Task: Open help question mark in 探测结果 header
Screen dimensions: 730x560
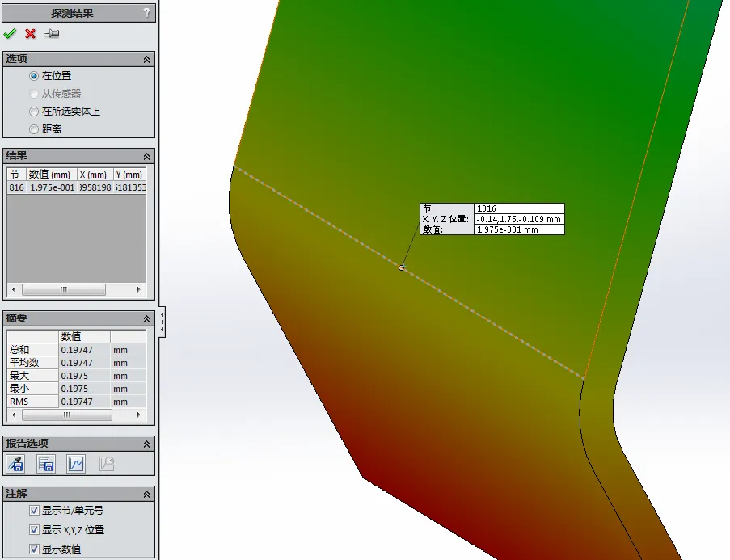Action: (x=146, y=13)
